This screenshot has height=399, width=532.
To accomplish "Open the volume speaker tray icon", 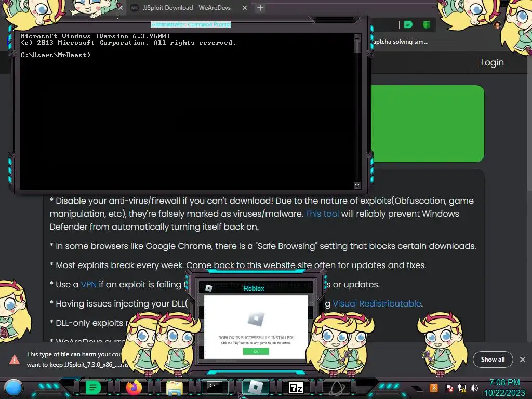I will (x=474, y=388).
